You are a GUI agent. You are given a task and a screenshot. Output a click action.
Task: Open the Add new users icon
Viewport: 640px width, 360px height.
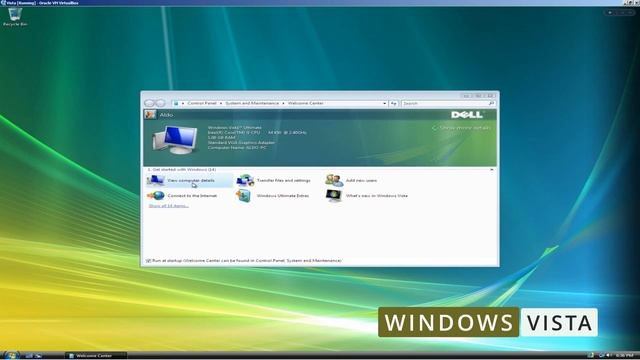pyautogui.click(x=334, y=180)
